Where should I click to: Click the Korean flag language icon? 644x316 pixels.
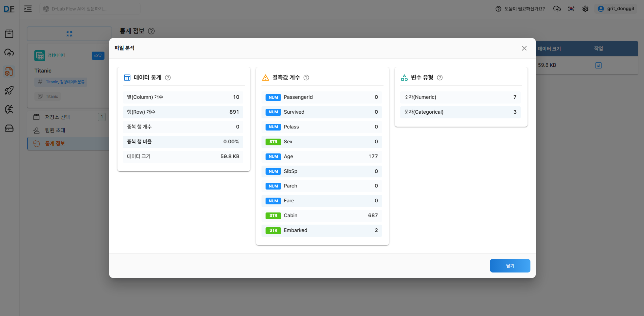[x=571, y=9]
